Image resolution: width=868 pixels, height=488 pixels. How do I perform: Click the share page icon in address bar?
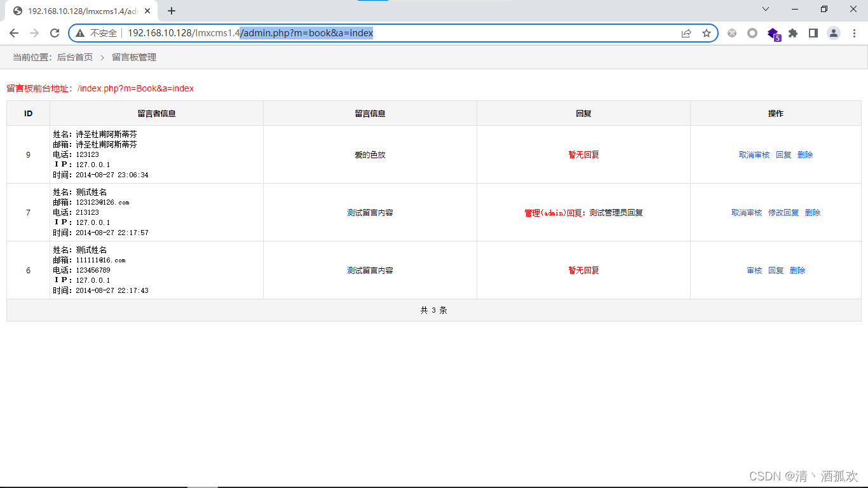tap(686, 33)
